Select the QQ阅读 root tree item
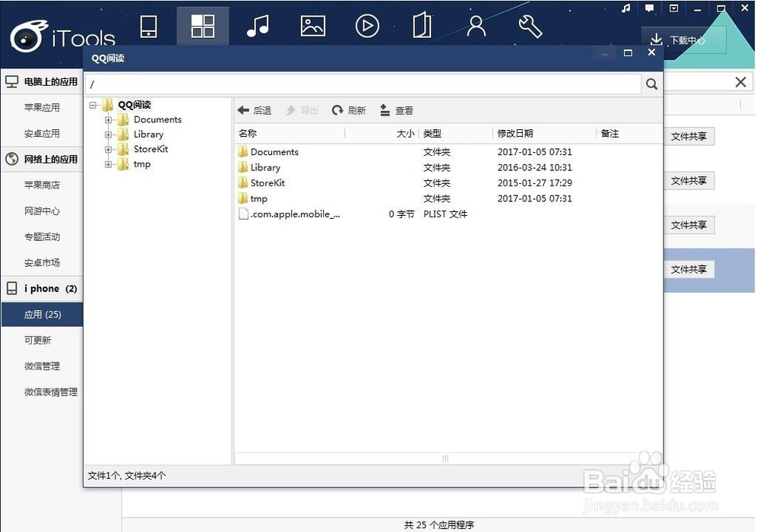 (x=135, y=105)
